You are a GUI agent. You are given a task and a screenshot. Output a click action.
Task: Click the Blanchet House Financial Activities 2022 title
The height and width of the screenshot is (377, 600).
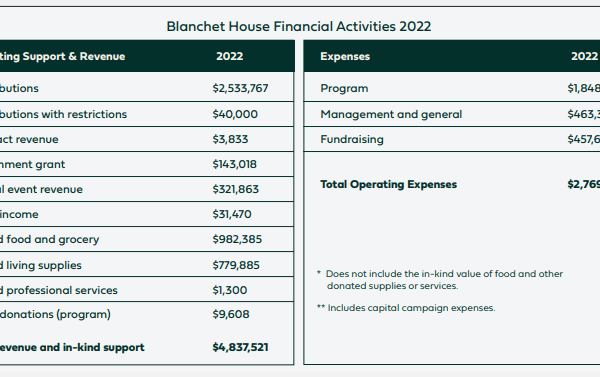299,26
